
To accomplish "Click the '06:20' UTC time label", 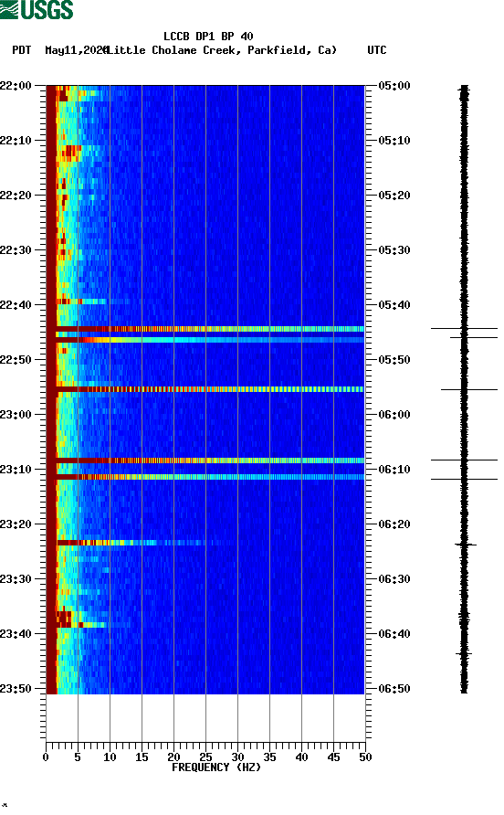I will tap(394, 524).
